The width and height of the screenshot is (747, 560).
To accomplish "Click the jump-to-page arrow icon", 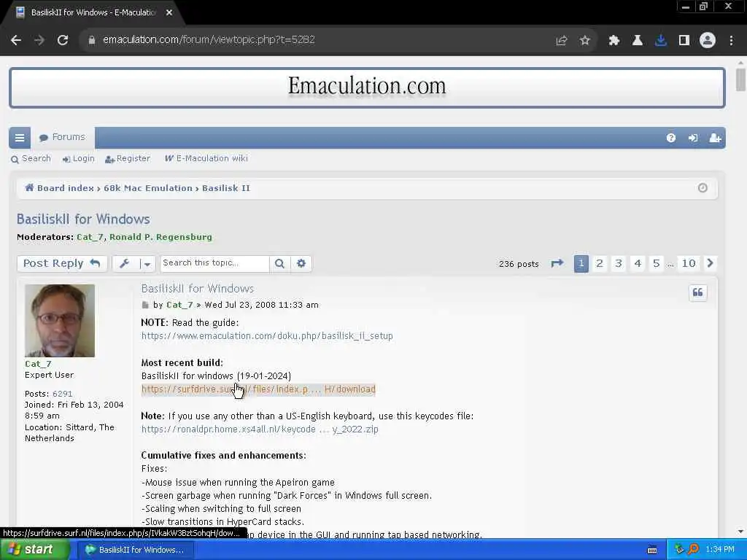I will click(557, 263).
